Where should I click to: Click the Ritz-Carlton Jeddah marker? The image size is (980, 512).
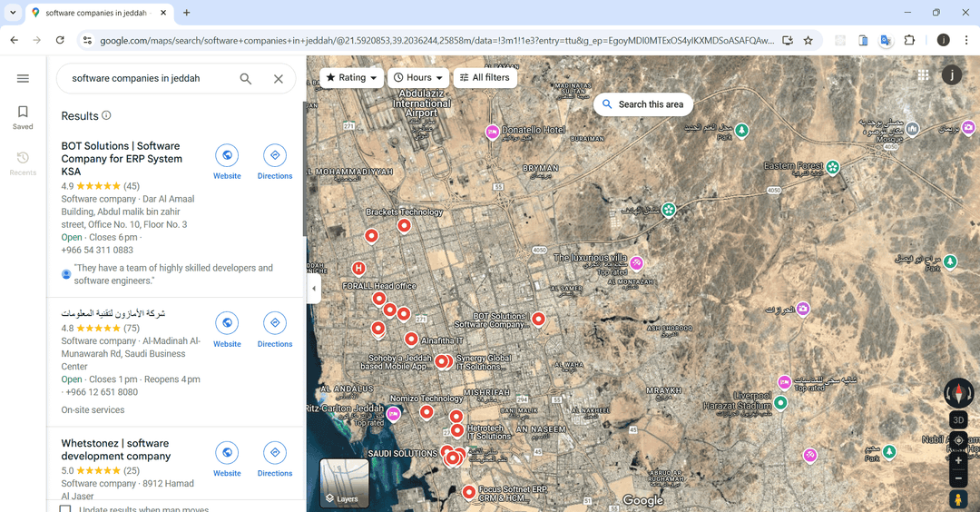coord(393,413)
